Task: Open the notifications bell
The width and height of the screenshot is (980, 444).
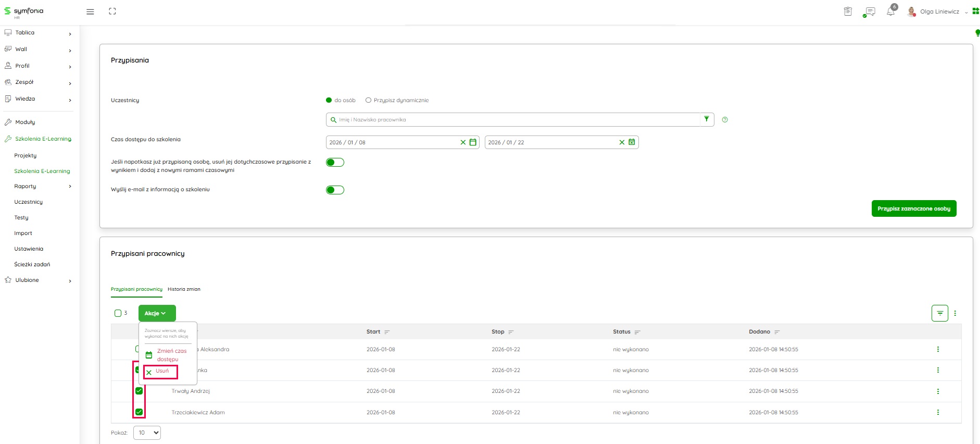Action: click(x=890, y=11)
